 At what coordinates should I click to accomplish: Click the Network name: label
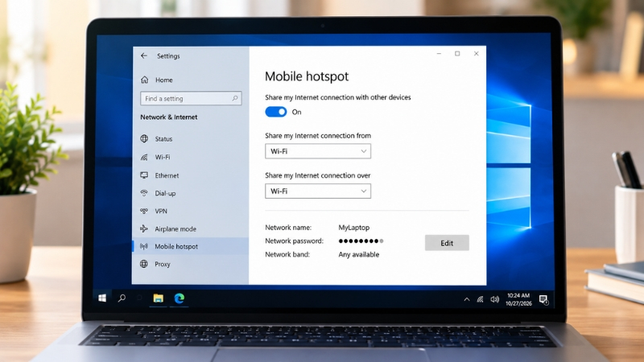pos(288,228)
